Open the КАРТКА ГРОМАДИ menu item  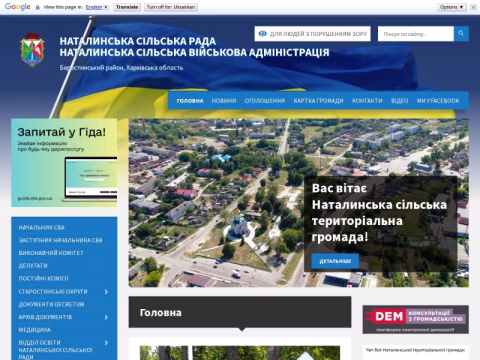tap(318, 101)
